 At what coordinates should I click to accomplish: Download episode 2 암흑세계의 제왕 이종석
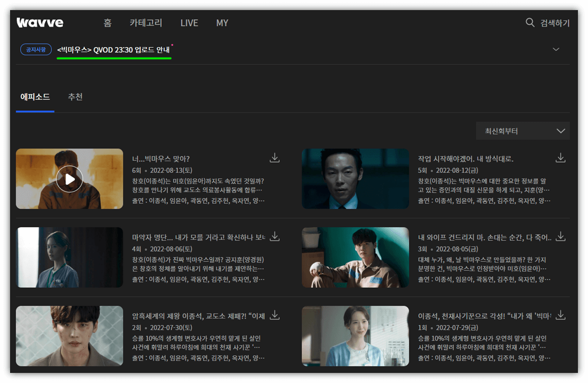(x=274, y=314)
